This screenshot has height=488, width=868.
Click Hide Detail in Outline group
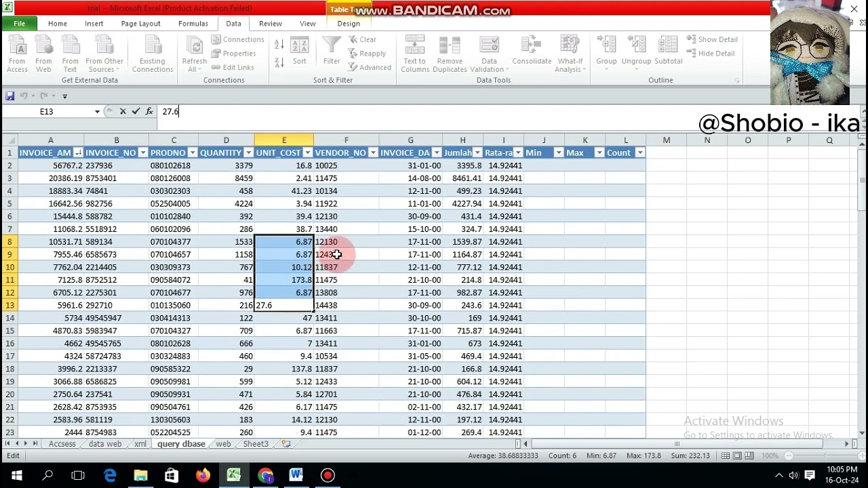point(711,54)
